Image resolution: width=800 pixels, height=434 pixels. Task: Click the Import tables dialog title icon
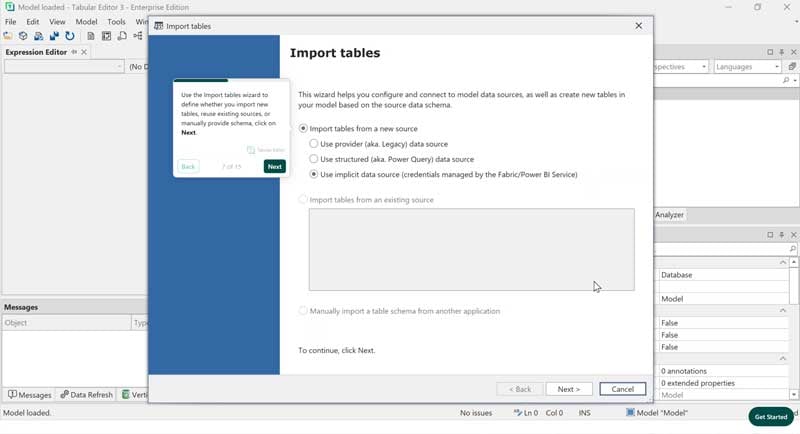[x=159, y=26]
